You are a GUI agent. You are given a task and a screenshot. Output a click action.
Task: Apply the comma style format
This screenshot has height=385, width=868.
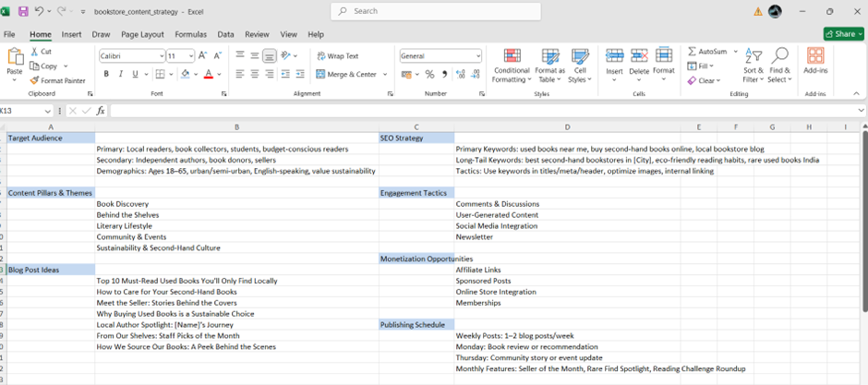(444, 74)
